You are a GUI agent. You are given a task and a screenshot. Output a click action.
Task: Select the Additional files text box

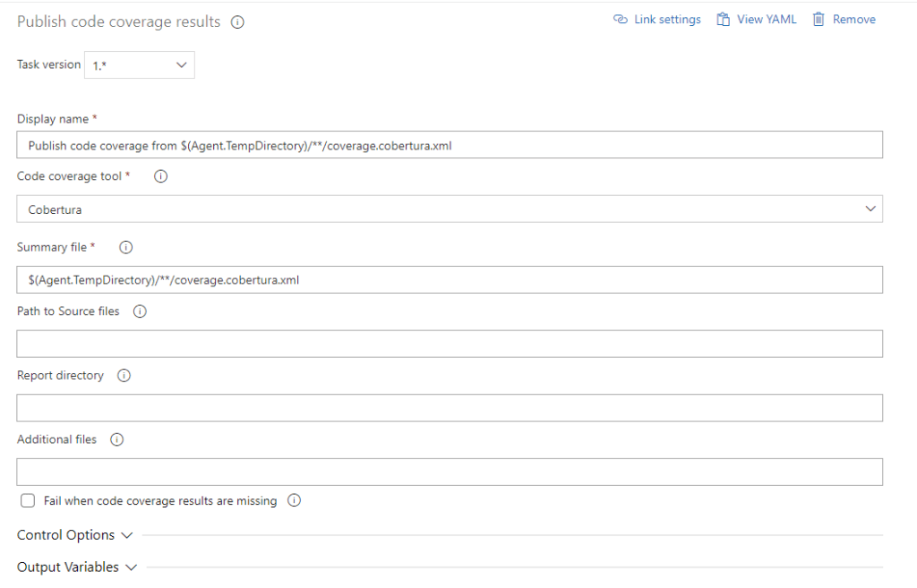tap(450, 472)
